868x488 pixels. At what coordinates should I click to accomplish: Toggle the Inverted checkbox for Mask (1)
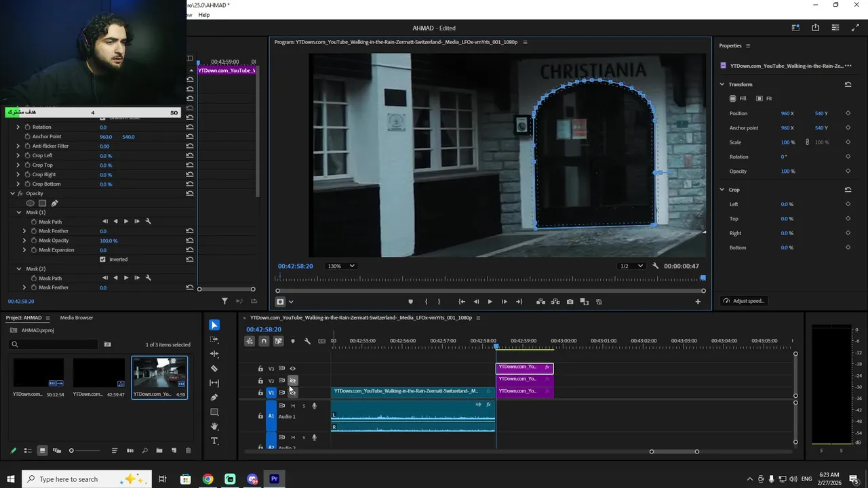coord(102,260)
